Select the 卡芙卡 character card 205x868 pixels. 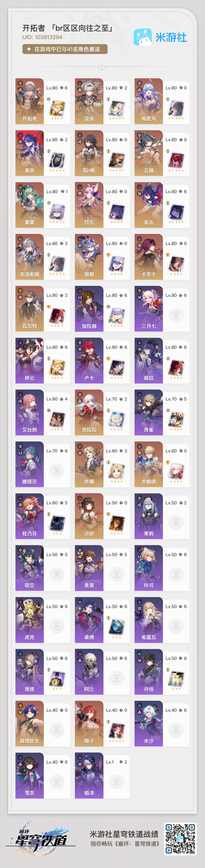(x=162, y=257)
